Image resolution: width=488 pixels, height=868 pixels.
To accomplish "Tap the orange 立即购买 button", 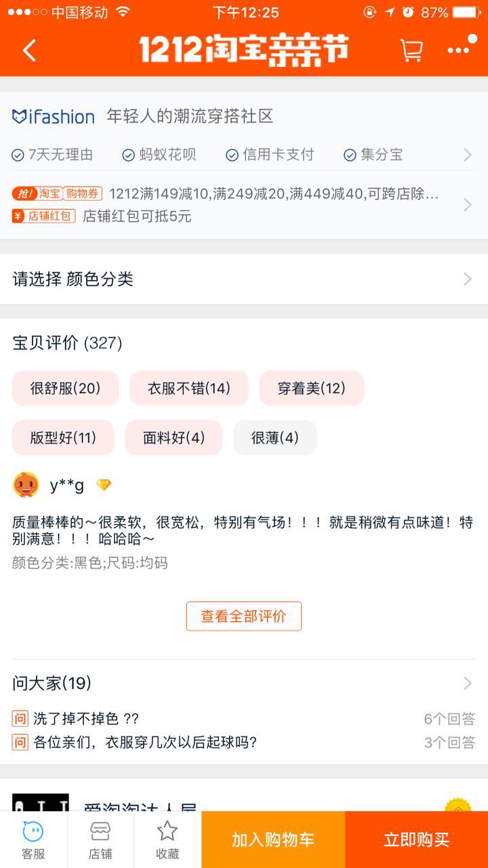I will click(416, 840).
